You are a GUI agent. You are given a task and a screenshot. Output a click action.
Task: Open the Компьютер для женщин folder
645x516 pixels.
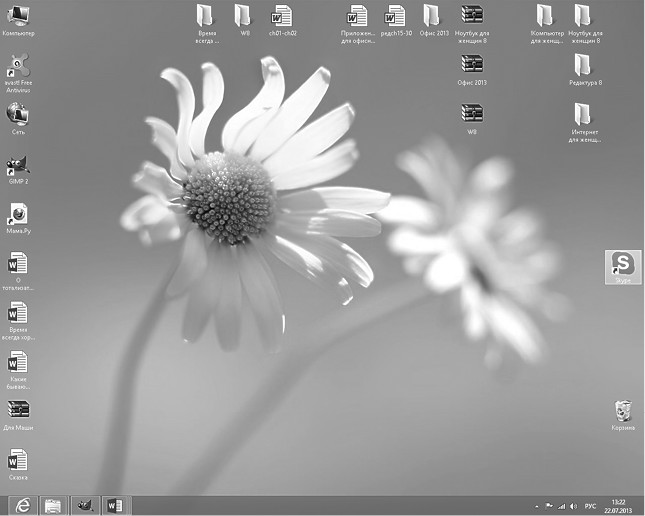click(545, 16)
